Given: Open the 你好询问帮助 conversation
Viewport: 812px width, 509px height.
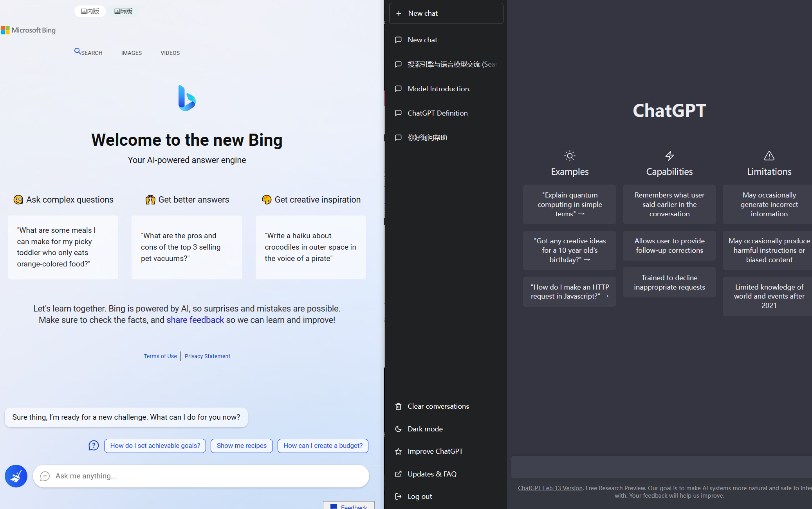Looking at the screenshot, I should coord(446,138).
